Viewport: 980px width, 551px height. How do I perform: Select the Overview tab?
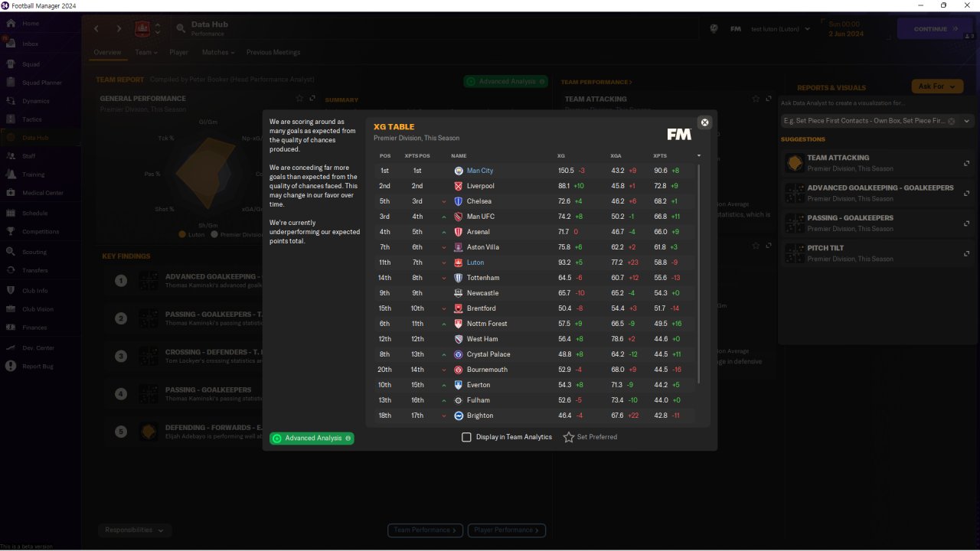(107, 53)
